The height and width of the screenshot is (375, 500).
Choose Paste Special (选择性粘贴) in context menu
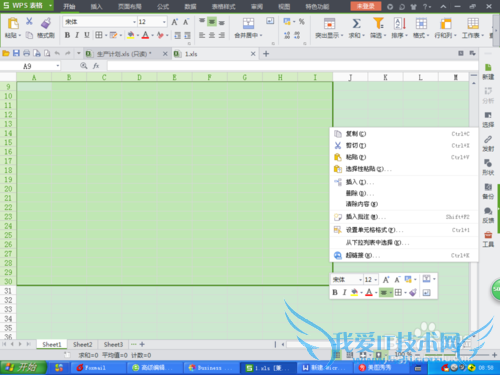pos(404,169)
